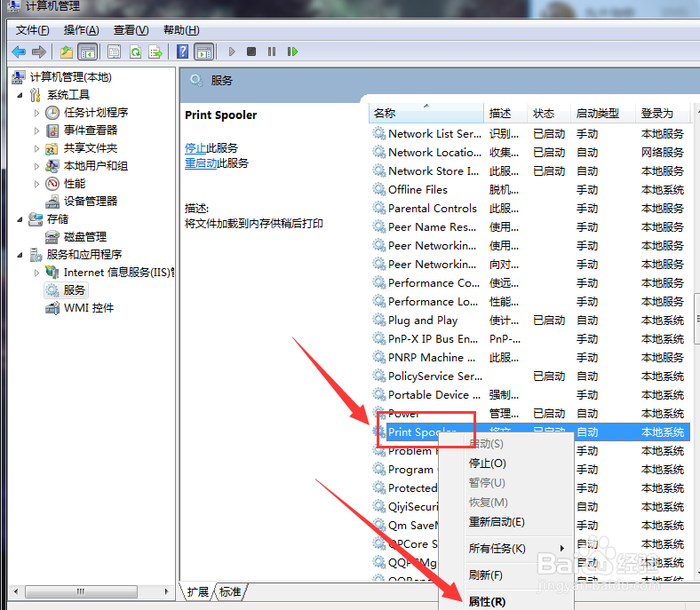Click the Properties toolbar icon
The height and width of the screenshot is (610, 700).
(x=115, y=51)
